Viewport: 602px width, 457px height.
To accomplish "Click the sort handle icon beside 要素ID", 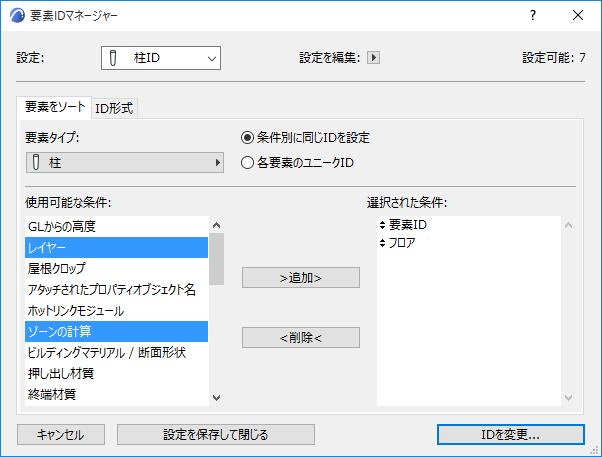I will 382,225.
